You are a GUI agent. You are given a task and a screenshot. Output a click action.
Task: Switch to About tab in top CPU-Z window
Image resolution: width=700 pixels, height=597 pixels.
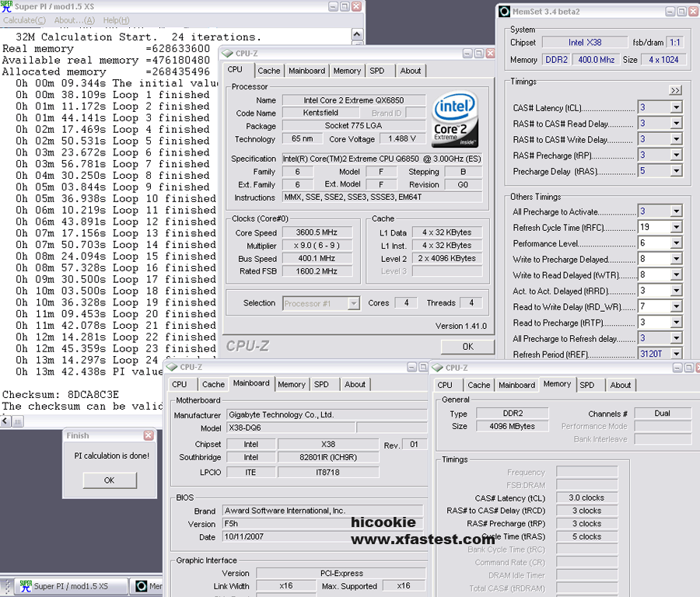tap(410, 71)
